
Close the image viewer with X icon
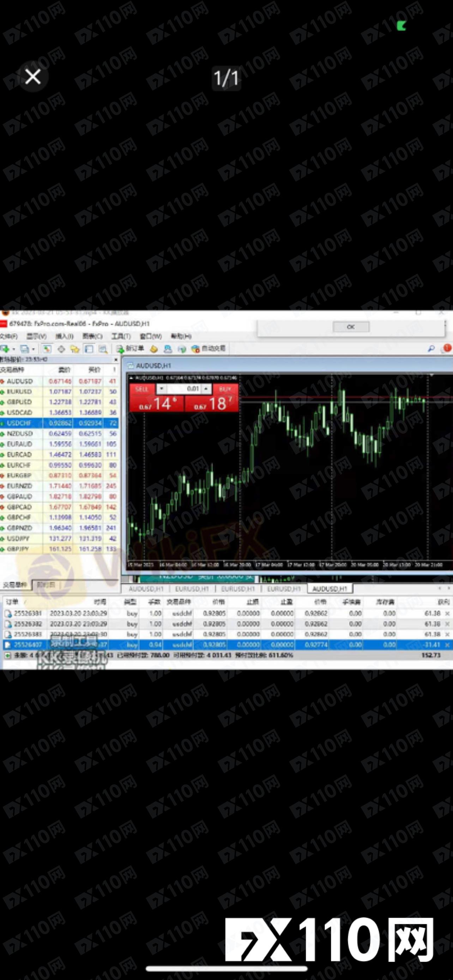coord(33,77)
